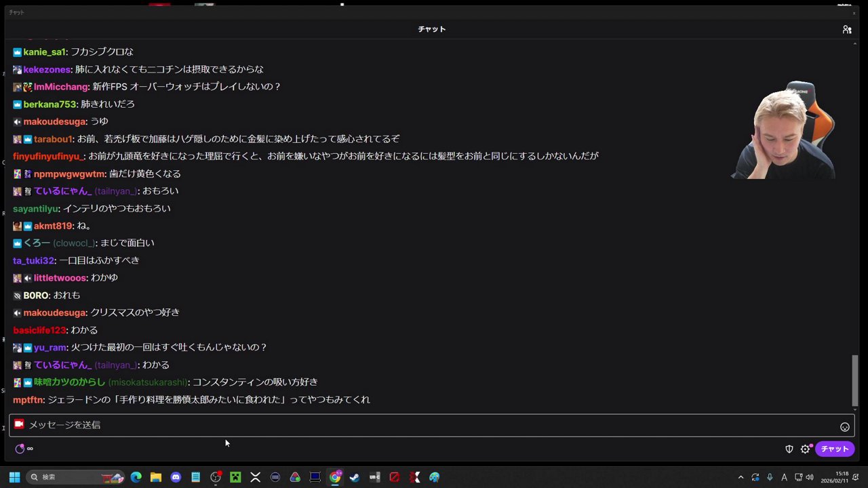This screenshot has height=488, width=868.
Task: Select the username ているにゃん_ in chat
Action: (62, 365)
